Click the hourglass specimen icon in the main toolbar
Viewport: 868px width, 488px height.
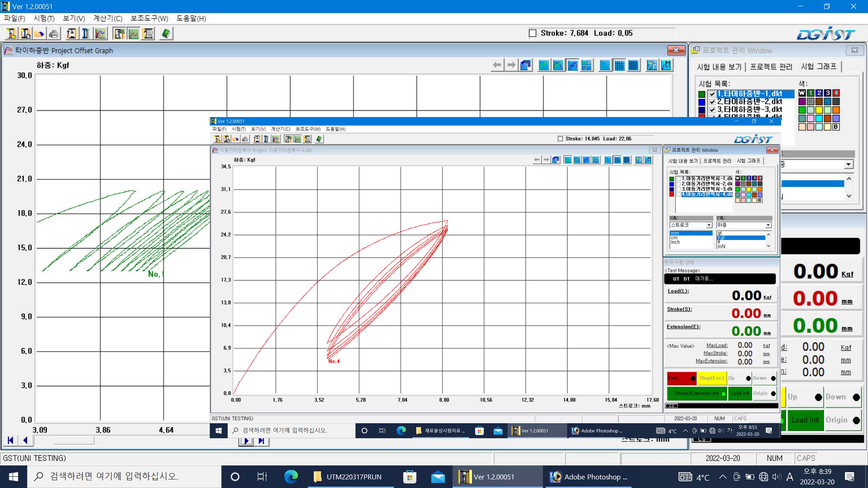(x=71, y=33)
